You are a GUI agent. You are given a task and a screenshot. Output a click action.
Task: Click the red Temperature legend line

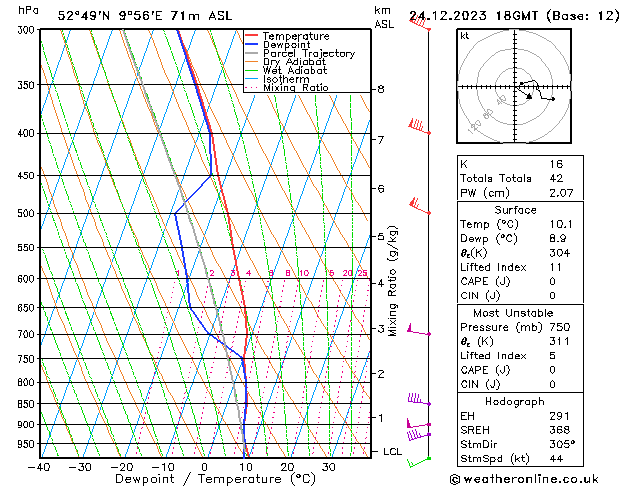pyautogui.click(x=254, y=36)
